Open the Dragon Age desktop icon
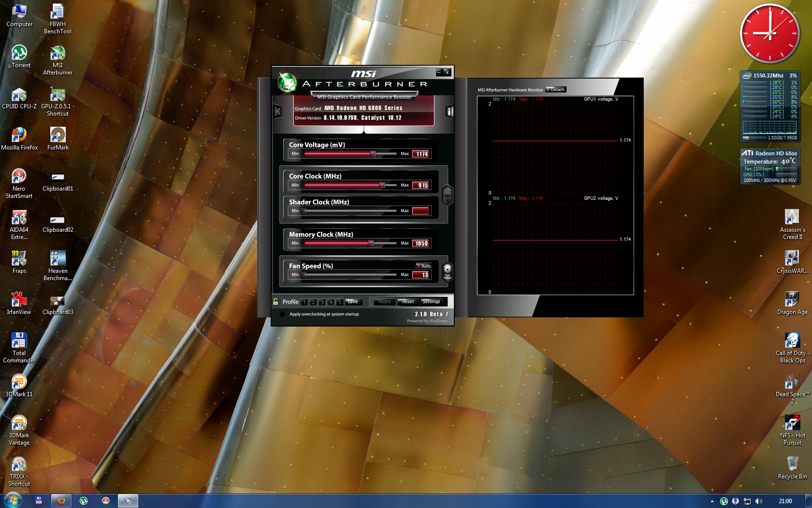Viewport: 812px width, 508px height. [792, 303]
